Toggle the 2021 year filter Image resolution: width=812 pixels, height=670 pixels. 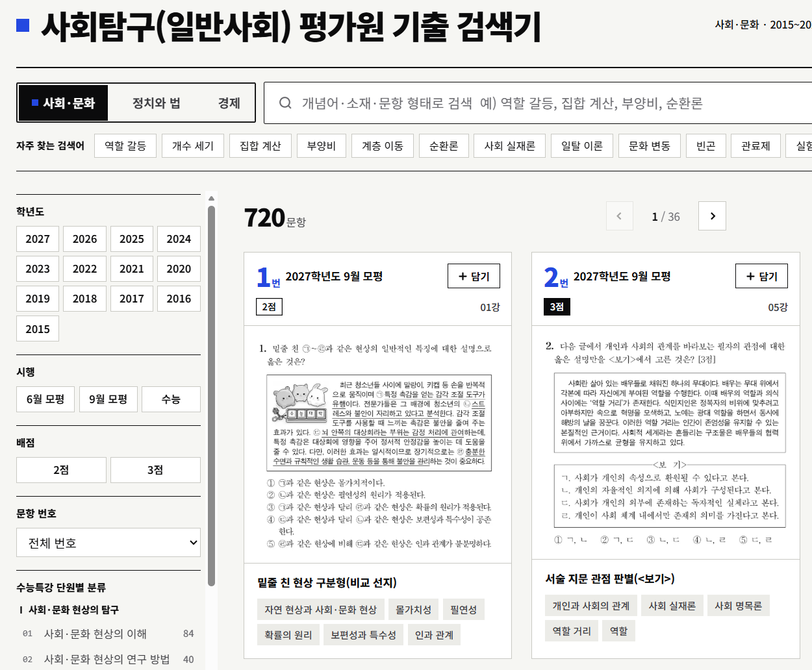click(132, 269)
